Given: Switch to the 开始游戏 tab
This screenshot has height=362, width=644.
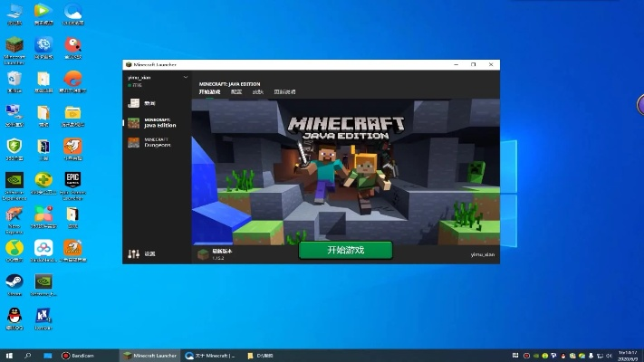Looking at the screenshot, I should 208,91.
